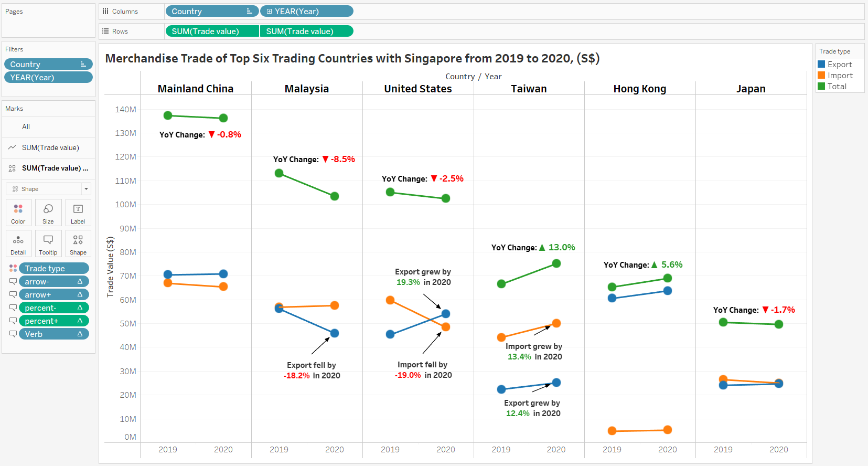Click the blue Export legend swatch

tap(821, 64)
